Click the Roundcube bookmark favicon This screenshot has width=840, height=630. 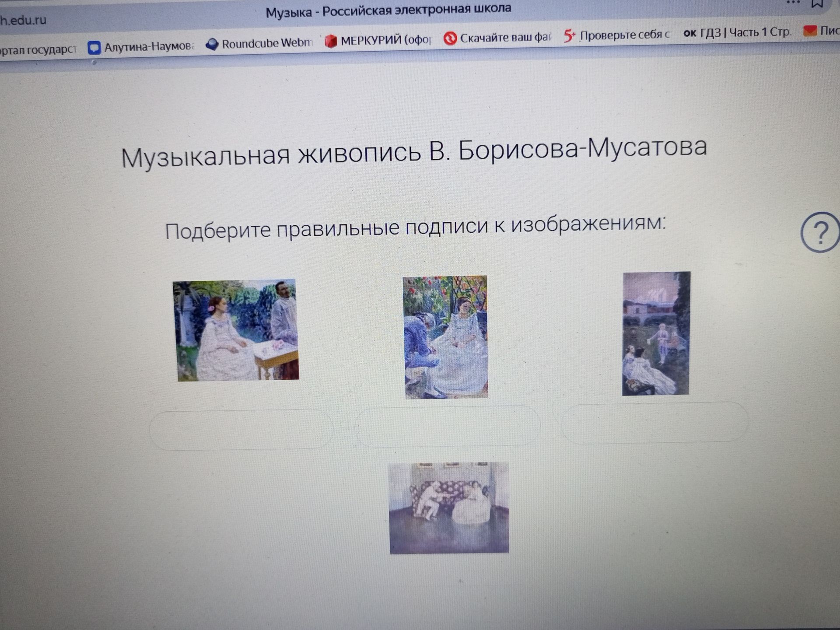point(212,45)
